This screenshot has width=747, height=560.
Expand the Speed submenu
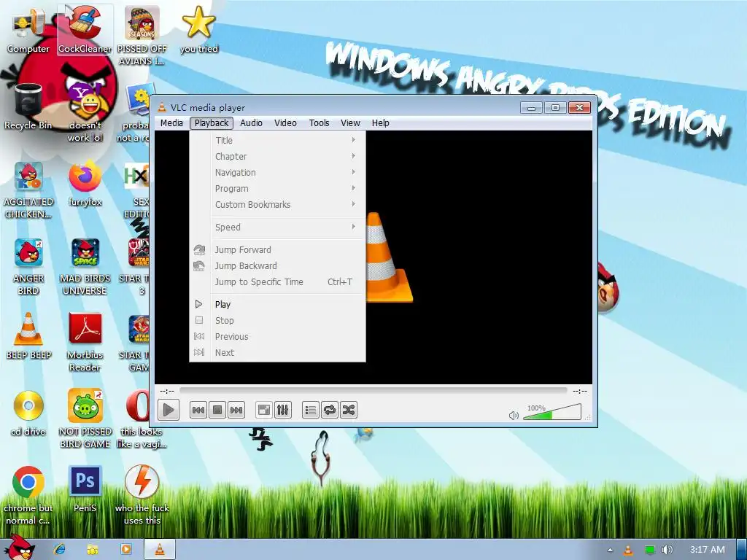click(x=278, y=227)
